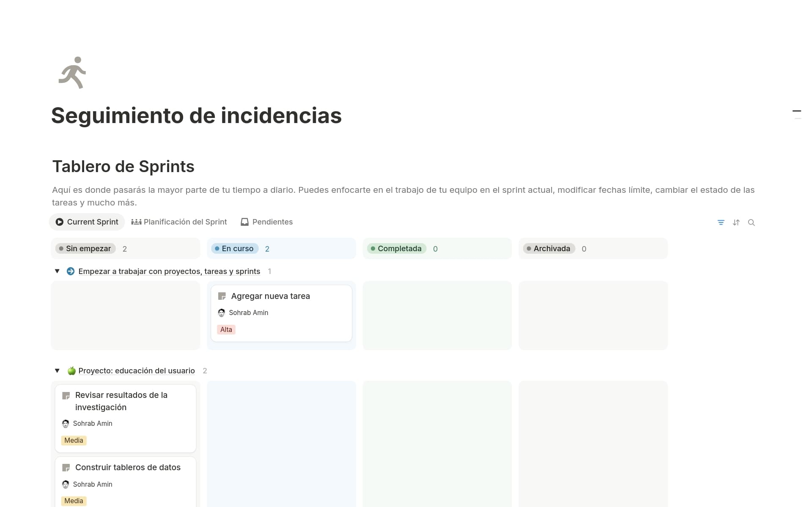Select the Current Sprint view tab
The height and width of the screenshot is (507, 812).
(x=87, y=222)
